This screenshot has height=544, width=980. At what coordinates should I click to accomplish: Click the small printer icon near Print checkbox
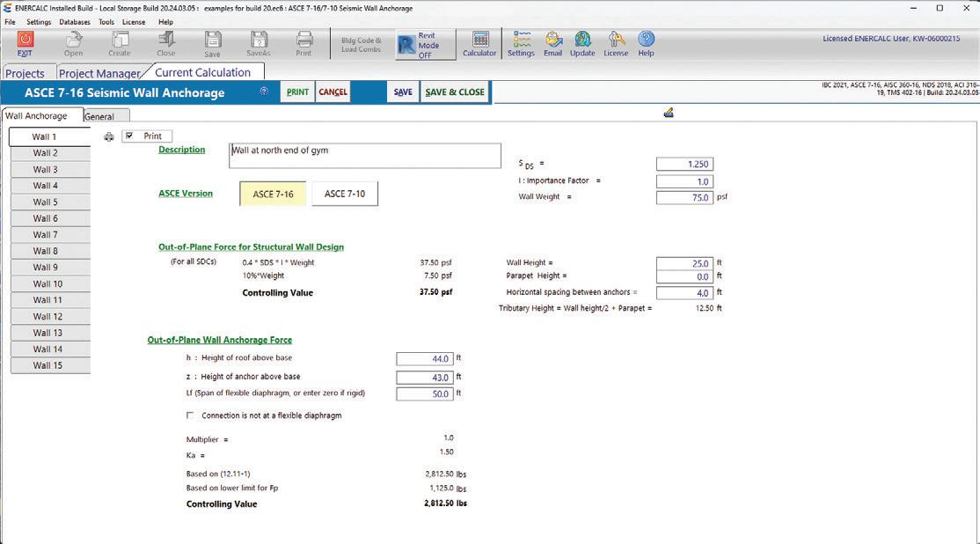click(109, 137)
